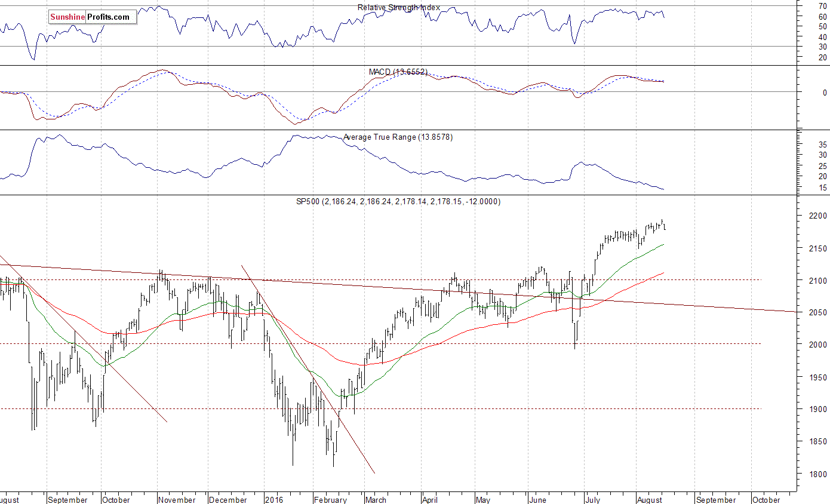This screenshot has height=504, width=830.
Task: Select the April month label
Action: coord(430,500)
